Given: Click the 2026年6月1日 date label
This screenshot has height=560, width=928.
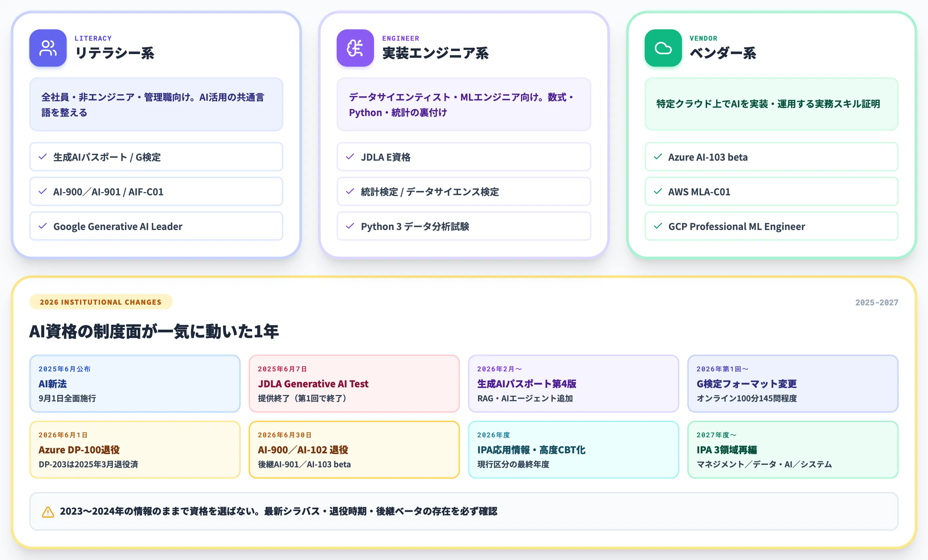Looking at the screenshot, I should [x=63, y=435].
